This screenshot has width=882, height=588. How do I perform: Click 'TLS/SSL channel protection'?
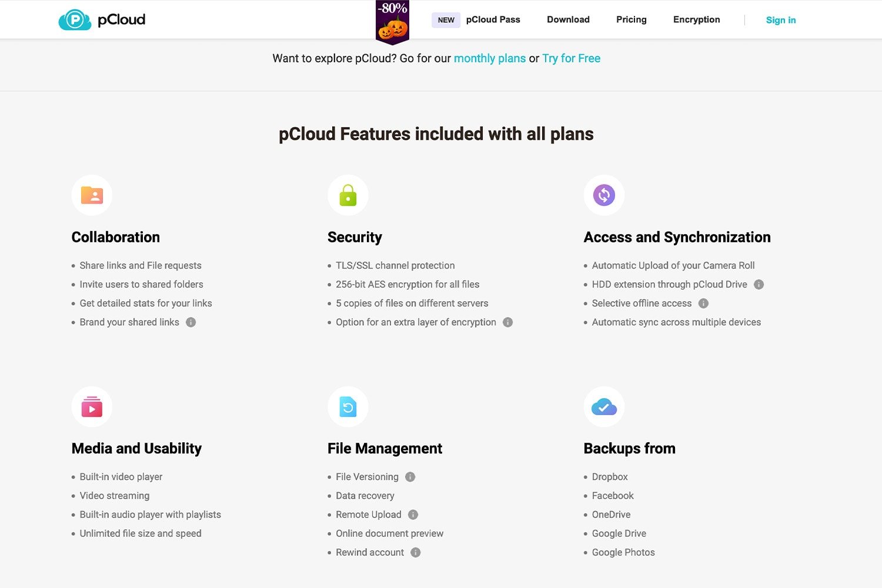coord(395,266)
